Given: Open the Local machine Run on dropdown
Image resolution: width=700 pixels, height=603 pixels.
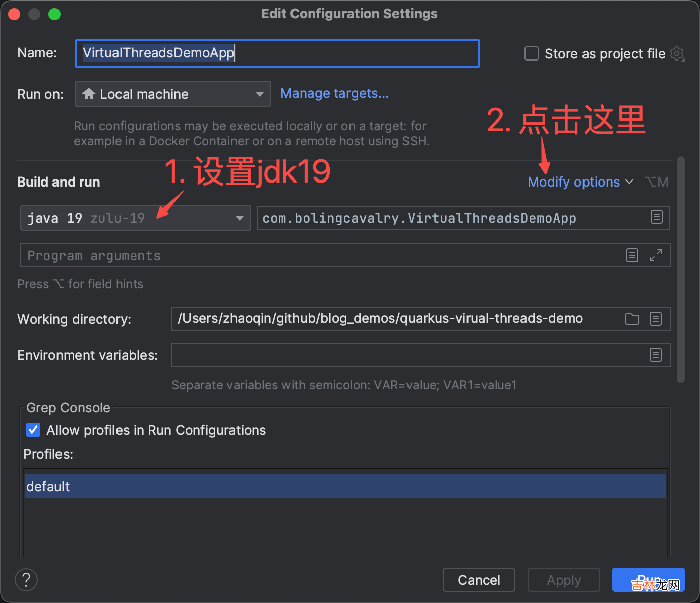Looking at the screenshot, I should tap(172, 94).
